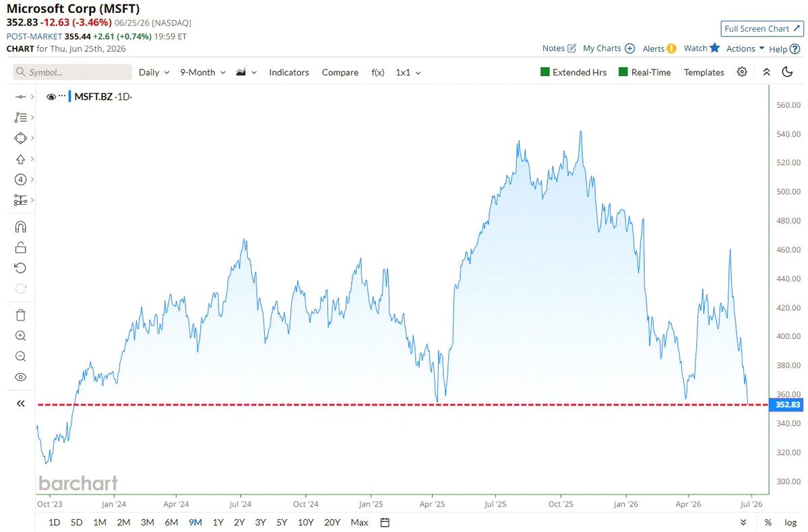Select the 1D time range
The width and height of the screenshot is (808, 532).
54,522
